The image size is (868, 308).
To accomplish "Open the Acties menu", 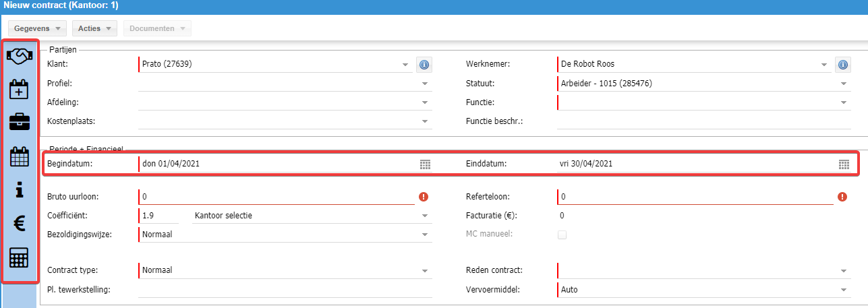I will 94,28.
